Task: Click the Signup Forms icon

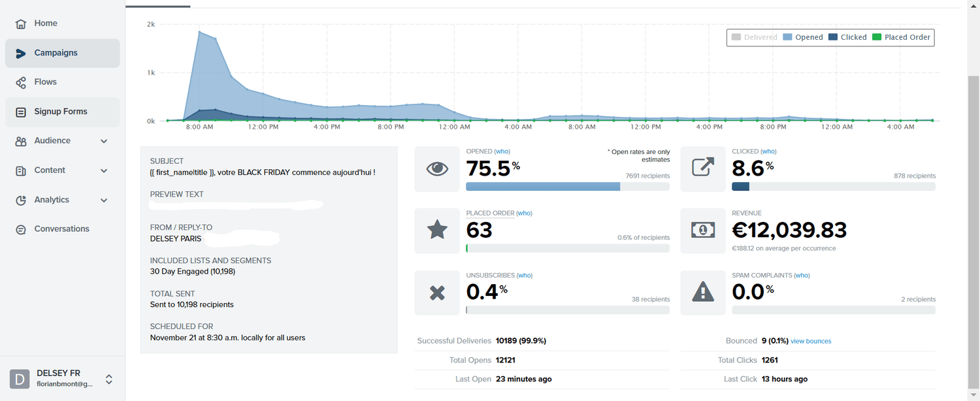Action: [21, 112]
